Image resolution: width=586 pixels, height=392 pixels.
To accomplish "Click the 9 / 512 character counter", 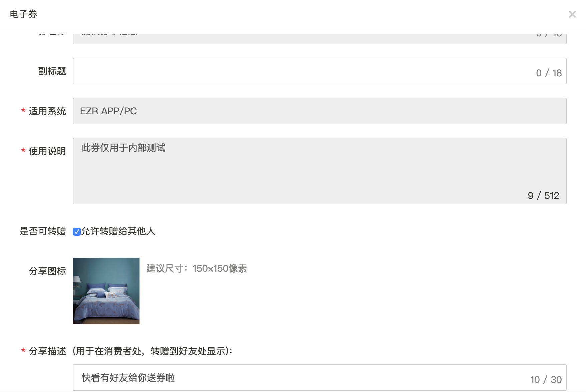I will (x=543, y=196).
